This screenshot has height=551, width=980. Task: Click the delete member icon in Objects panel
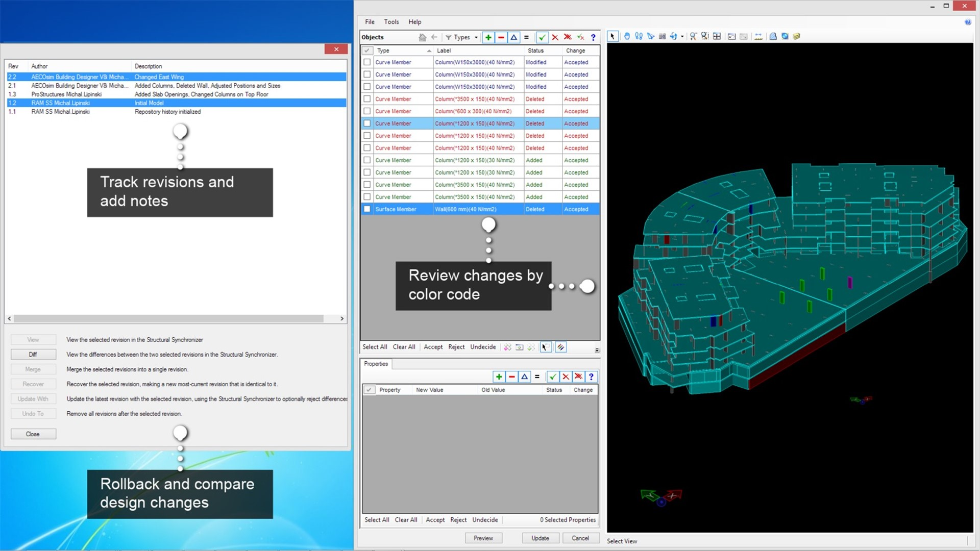[500, 37]
